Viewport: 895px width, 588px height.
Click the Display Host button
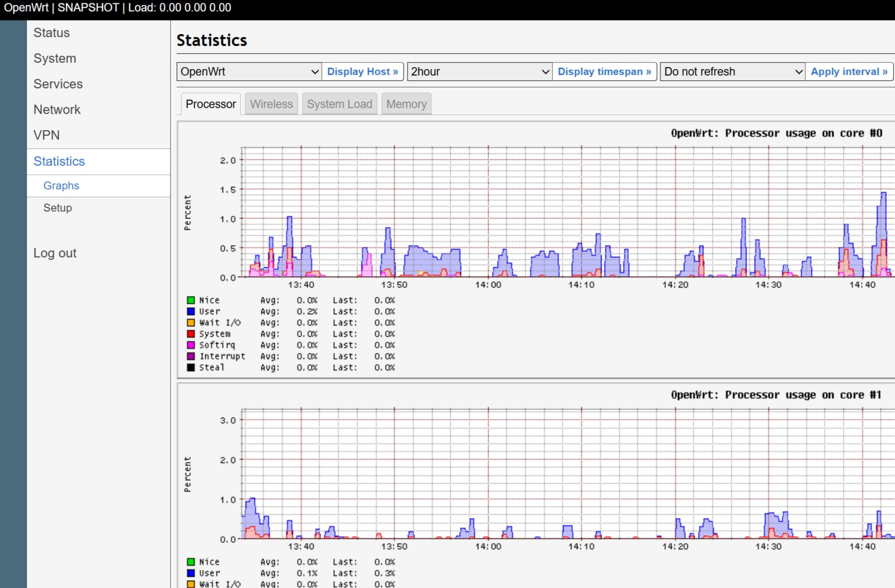[x=363, y=72]
